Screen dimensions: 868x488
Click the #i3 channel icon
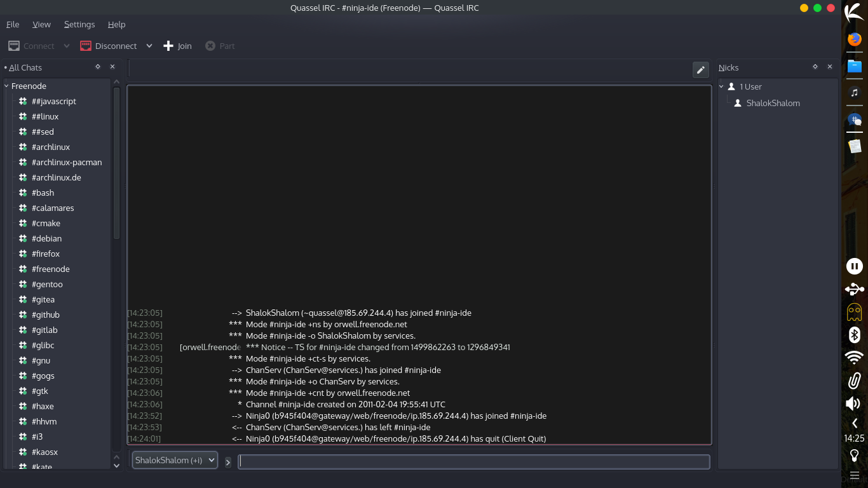(x=23, y=437)
